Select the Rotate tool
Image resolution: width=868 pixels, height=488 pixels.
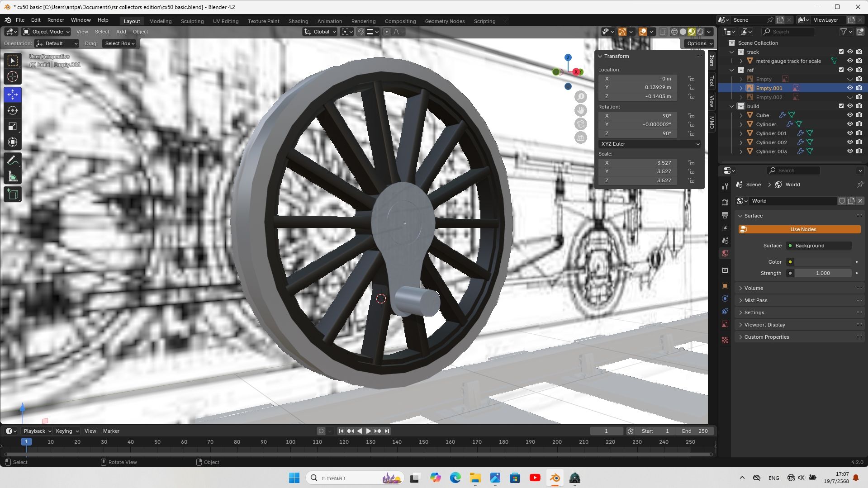click(x=13, y=110)
